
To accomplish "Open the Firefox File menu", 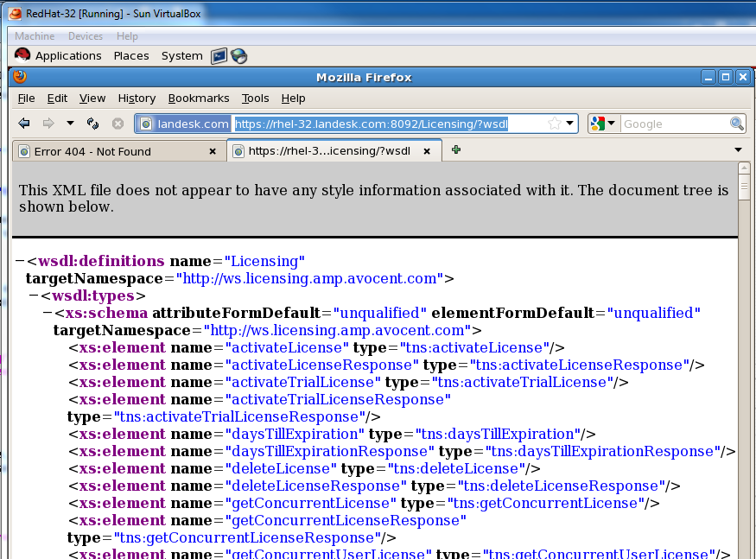I will pos(26,98).
